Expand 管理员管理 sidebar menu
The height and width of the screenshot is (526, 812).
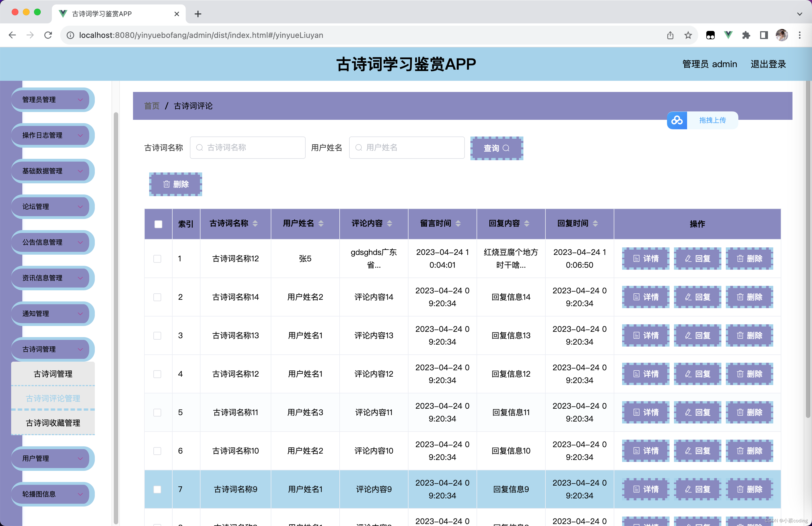click(52, 100)
